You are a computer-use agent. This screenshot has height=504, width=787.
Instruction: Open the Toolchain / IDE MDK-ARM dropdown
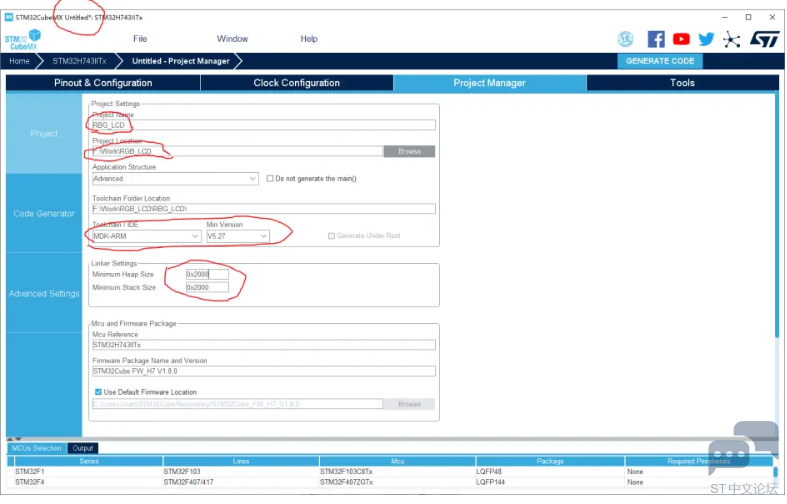[146, 236]
